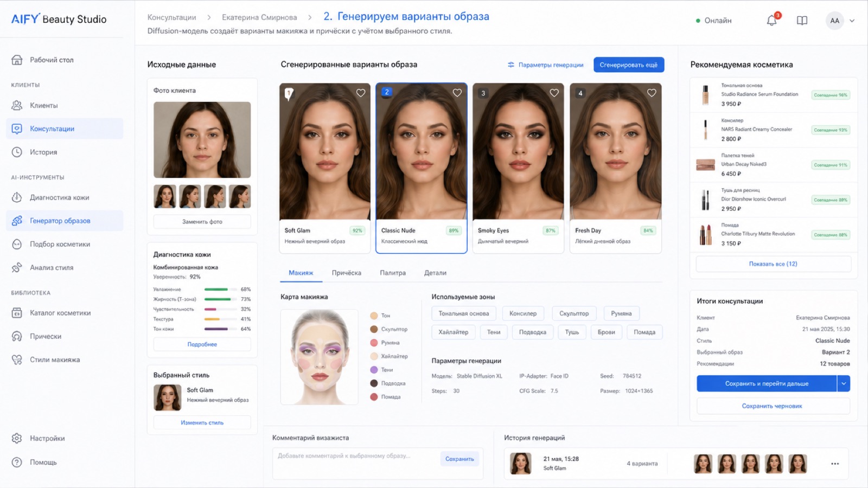The width and height of the screenshot is (868, 488).
Task: Open the Палитра tab
Action: pos(393,273)
